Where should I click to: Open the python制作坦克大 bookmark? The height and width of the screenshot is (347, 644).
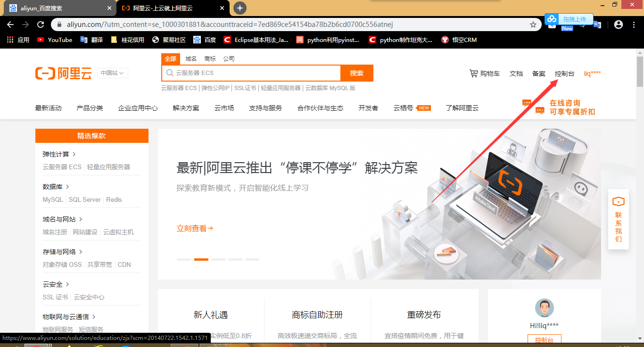tap(401, 40)
